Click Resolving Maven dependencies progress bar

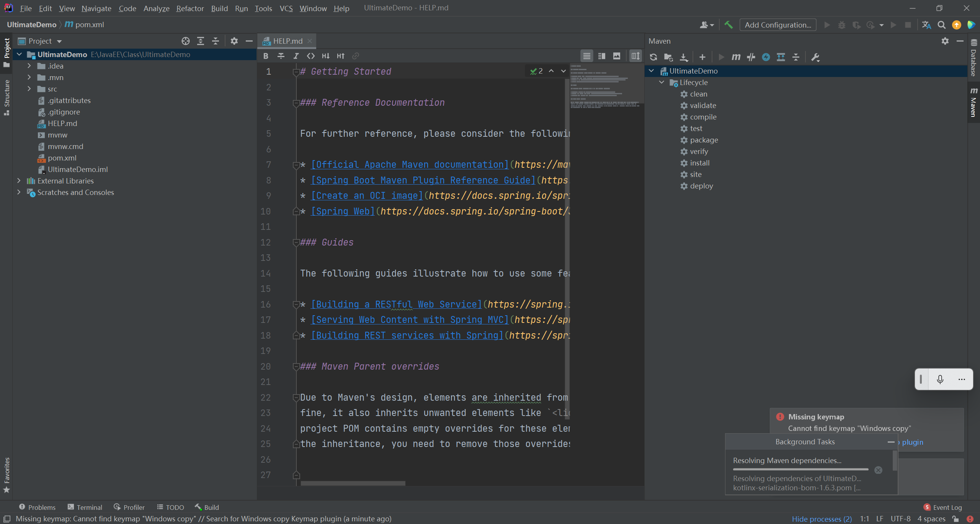pos(800,469)
